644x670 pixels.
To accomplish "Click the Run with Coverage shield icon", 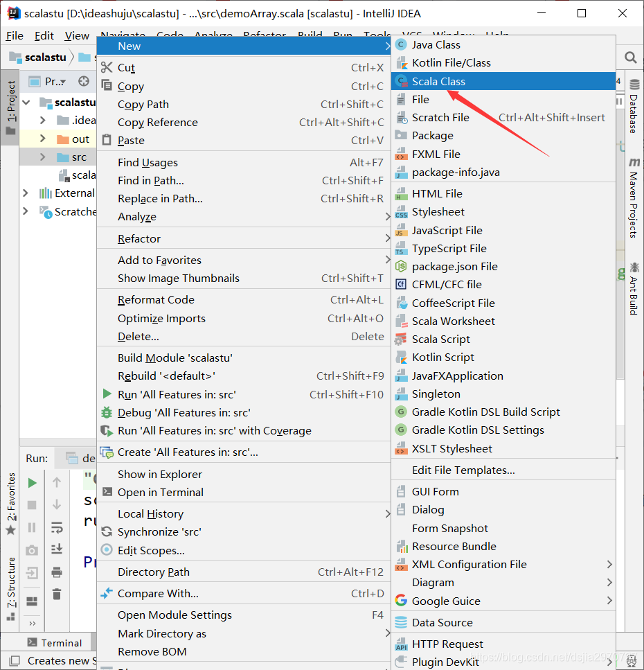I will 107,430.
